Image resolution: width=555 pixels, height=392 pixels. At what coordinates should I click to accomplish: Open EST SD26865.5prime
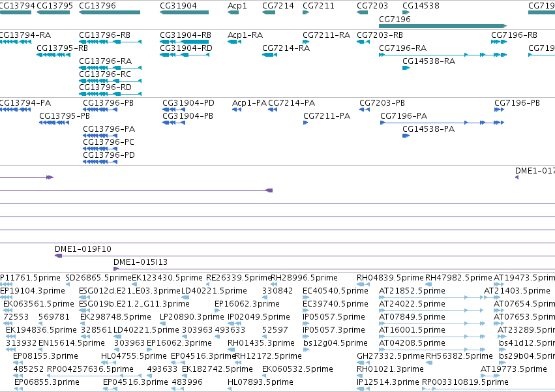[x=68, y=284]
